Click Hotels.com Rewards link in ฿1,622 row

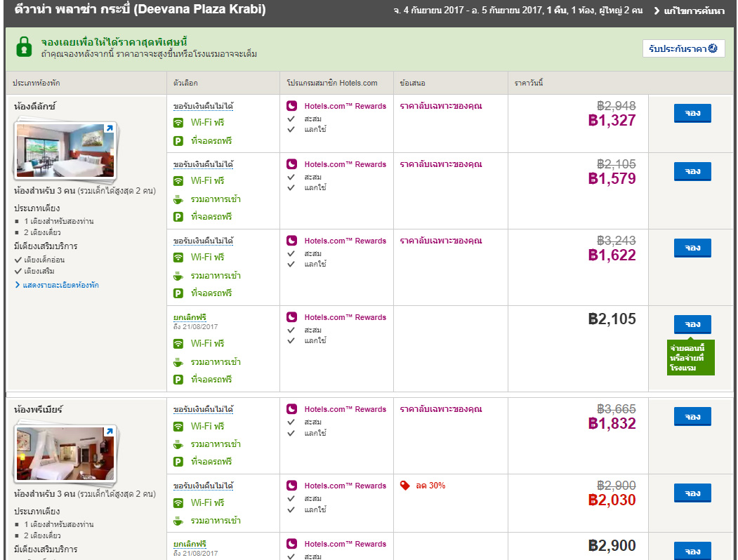[345, 241]
